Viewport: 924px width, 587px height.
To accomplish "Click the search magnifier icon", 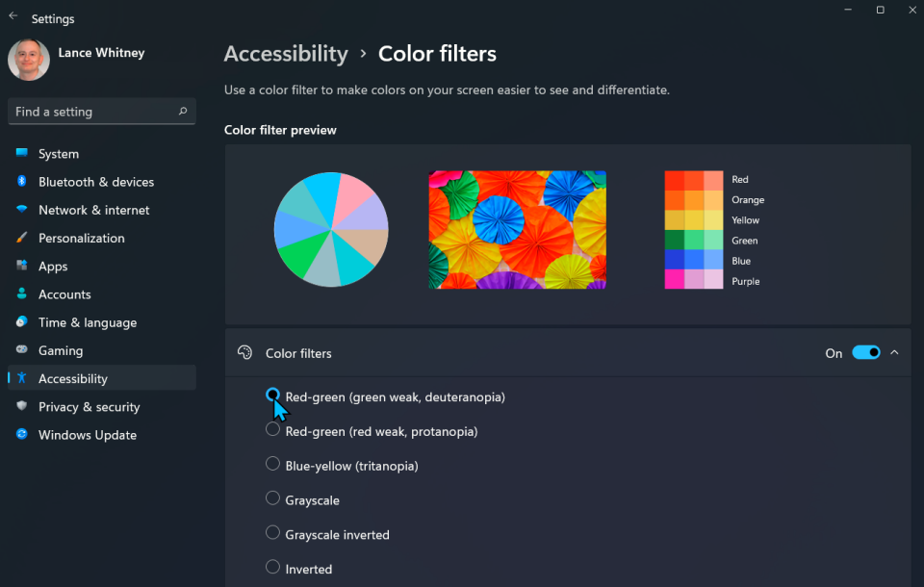I will [x=182, y=112].
